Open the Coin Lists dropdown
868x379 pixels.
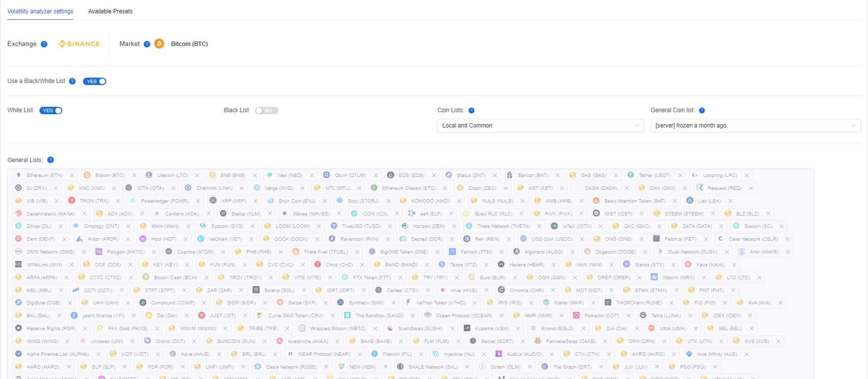click(541, 126)
